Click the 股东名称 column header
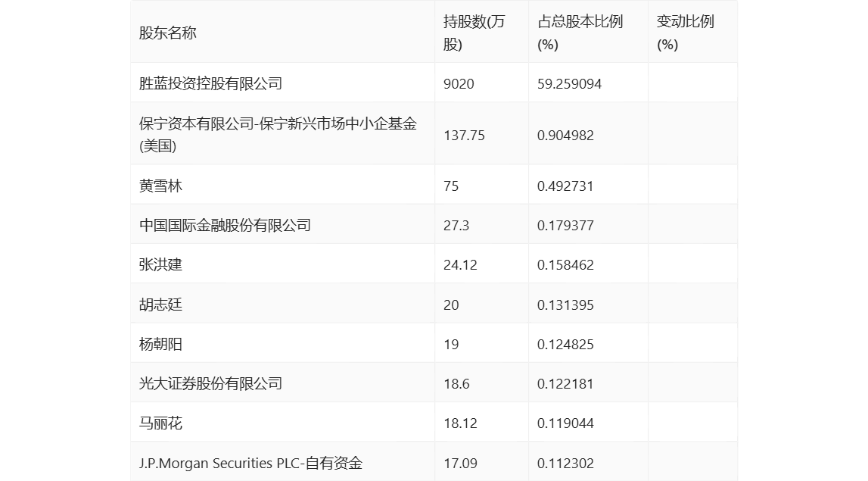Image resolution: width=868 pixels, height=481 pixels. (168, 33)
